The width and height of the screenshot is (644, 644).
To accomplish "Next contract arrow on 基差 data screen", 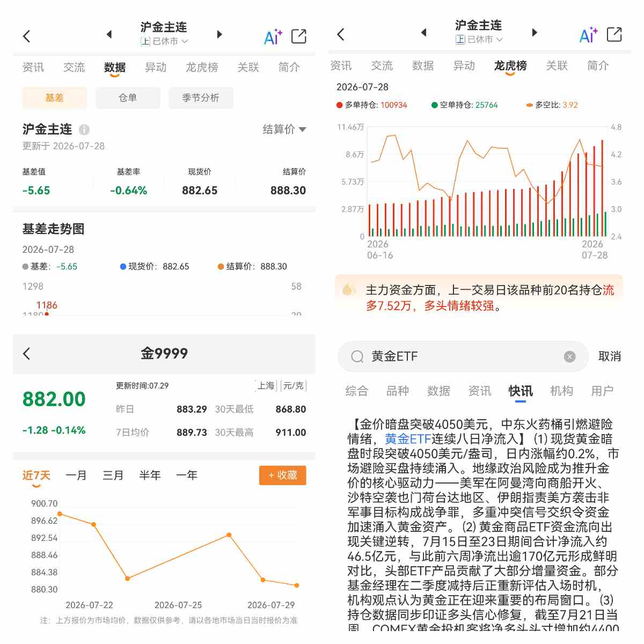I will coord(219,34).
